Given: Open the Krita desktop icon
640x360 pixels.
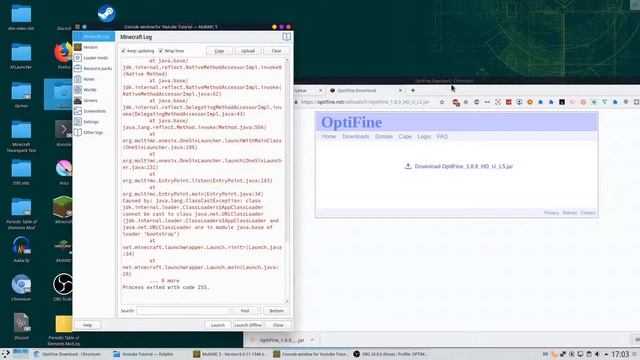Looking at the screenshot, I should 64,172.
